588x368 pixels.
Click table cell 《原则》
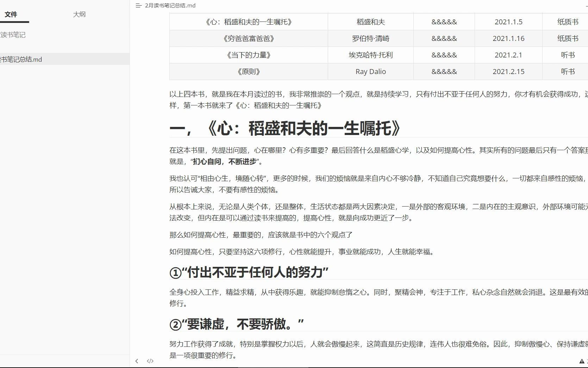[x=249, y=72]
